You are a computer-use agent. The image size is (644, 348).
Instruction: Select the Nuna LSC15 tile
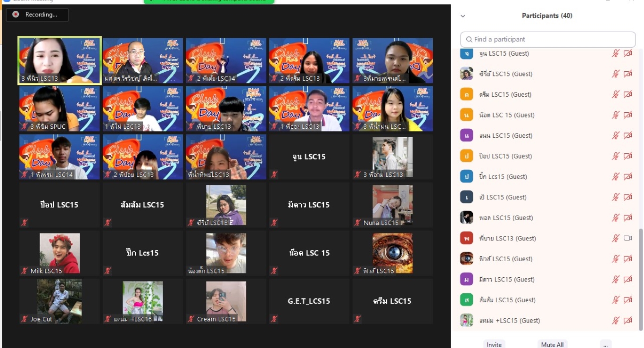(393, 205)
